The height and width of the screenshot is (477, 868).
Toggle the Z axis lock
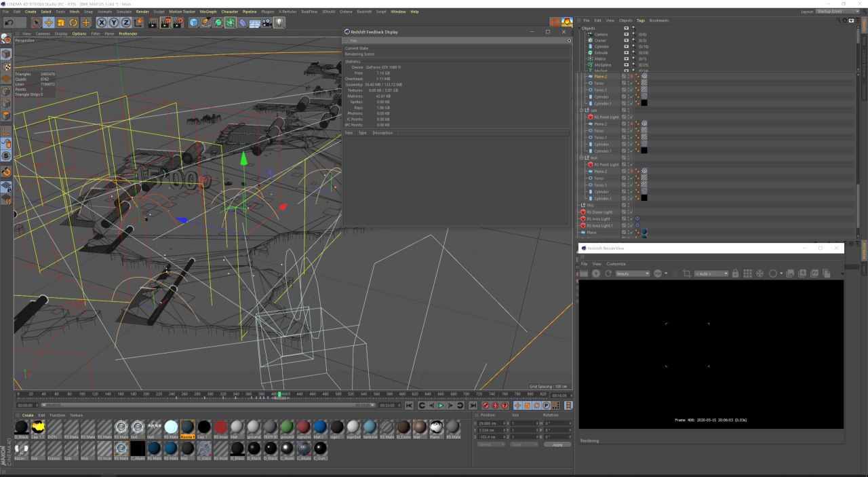126,22
